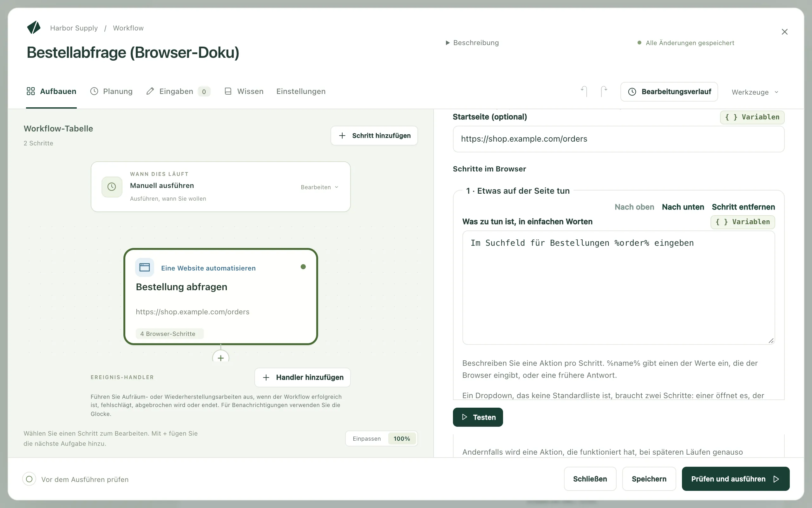
Task: Click the Harbor Supply leaf logo
Action: point(34,28)
